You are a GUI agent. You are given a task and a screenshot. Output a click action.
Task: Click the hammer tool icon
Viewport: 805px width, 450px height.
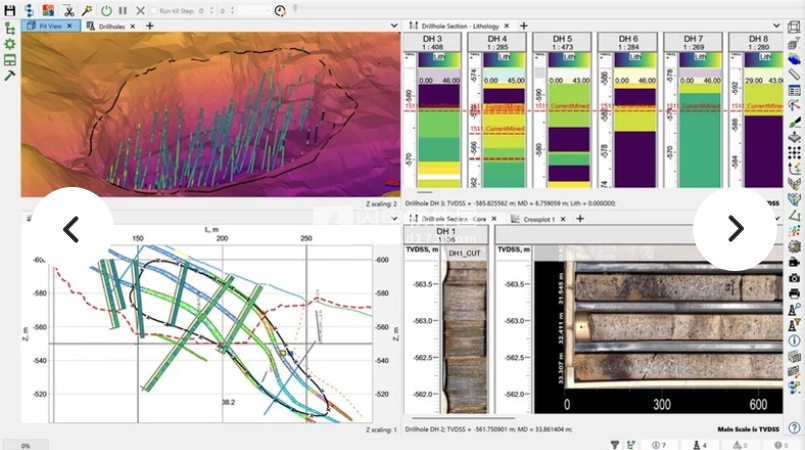(10, 75)
